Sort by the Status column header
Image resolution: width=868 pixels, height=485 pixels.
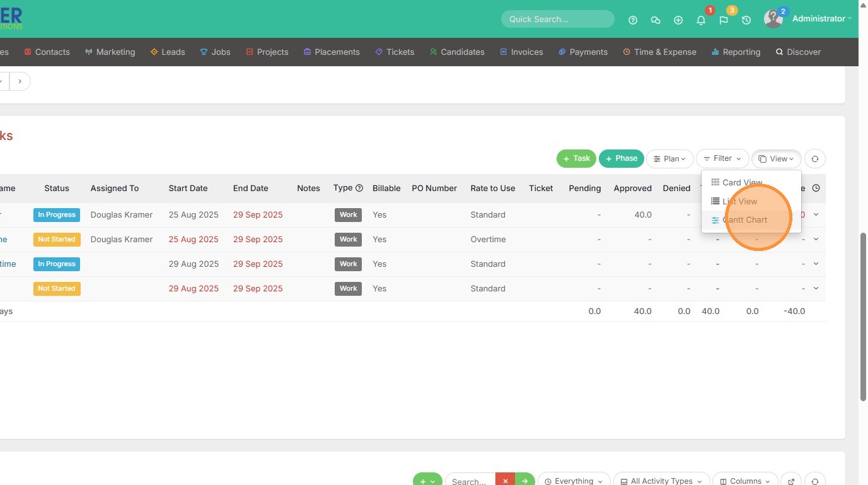pyautogui.click(x=57, y=188)
